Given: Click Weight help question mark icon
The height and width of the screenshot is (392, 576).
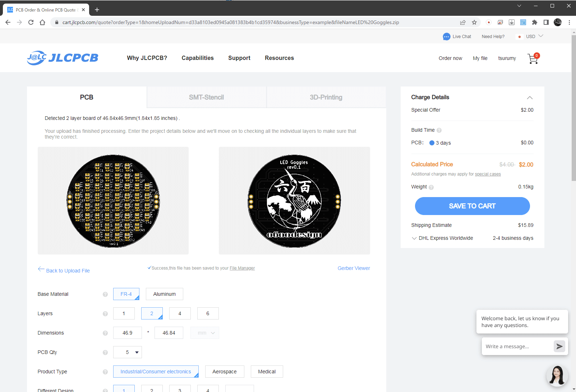Looking at the screenshot, I should [x=431, y=187].
